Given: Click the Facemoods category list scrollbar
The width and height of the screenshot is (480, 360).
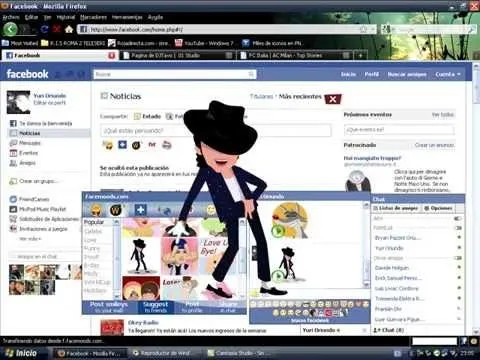Looking at the screenshot, I should point(116,259).
